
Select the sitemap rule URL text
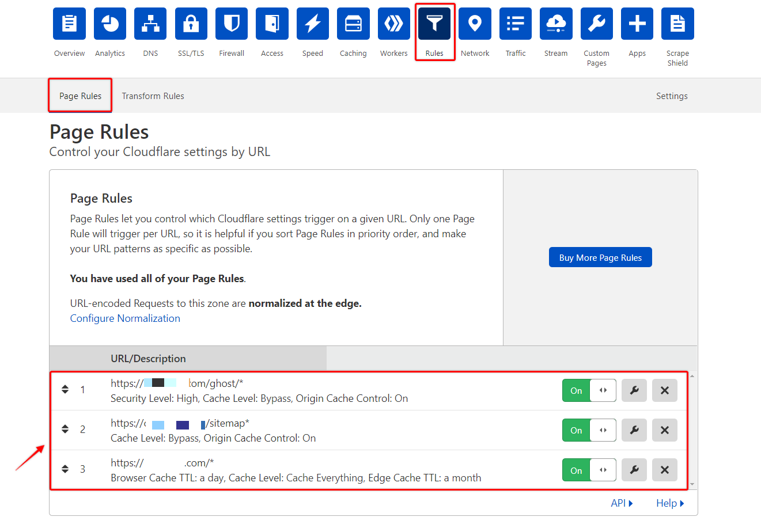(x=180, y=423)
